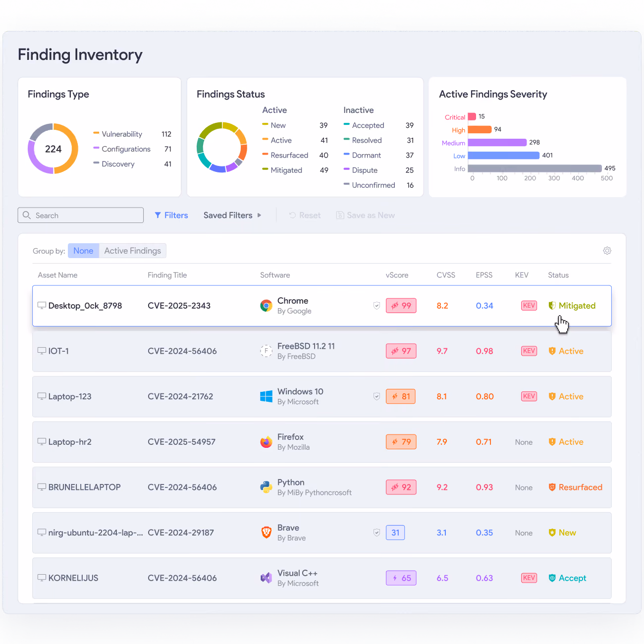
Task: Click Vulnerability legend entry
Action: click(132, 134)
